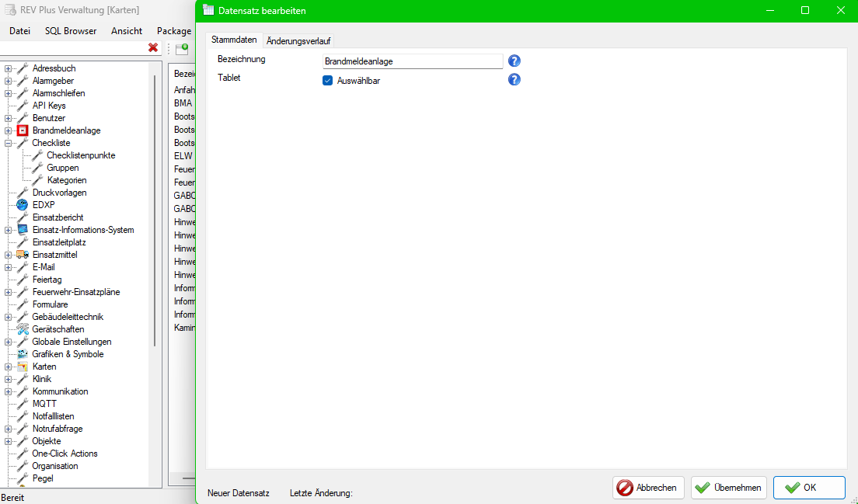858x504 pixels.
Task: Expand the Adressbuch tree node
Action: (x=8, y=68)
